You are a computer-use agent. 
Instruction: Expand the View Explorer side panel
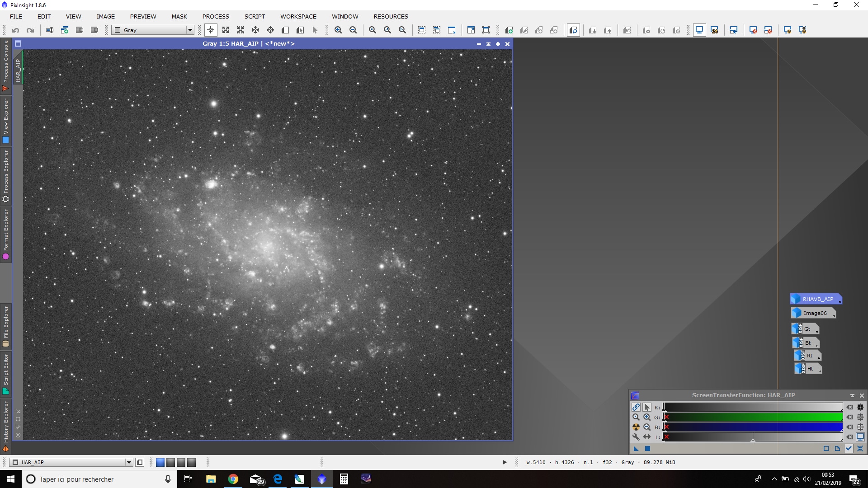click(6, 121)
